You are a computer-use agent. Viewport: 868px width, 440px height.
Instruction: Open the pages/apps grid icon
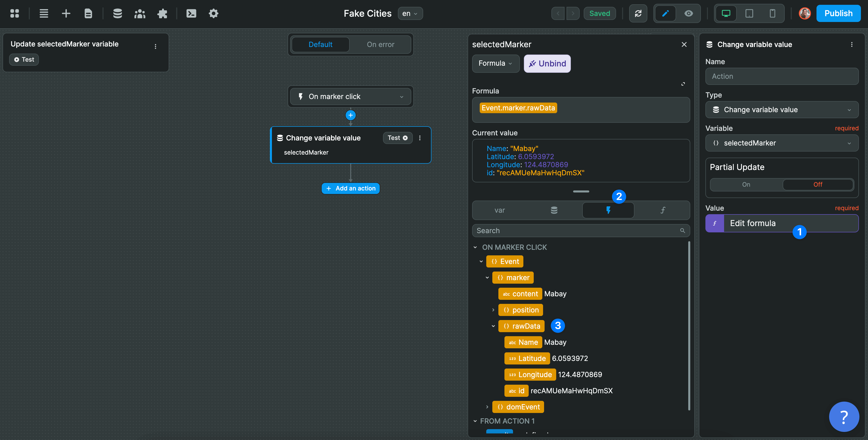(x=15, y=13)
